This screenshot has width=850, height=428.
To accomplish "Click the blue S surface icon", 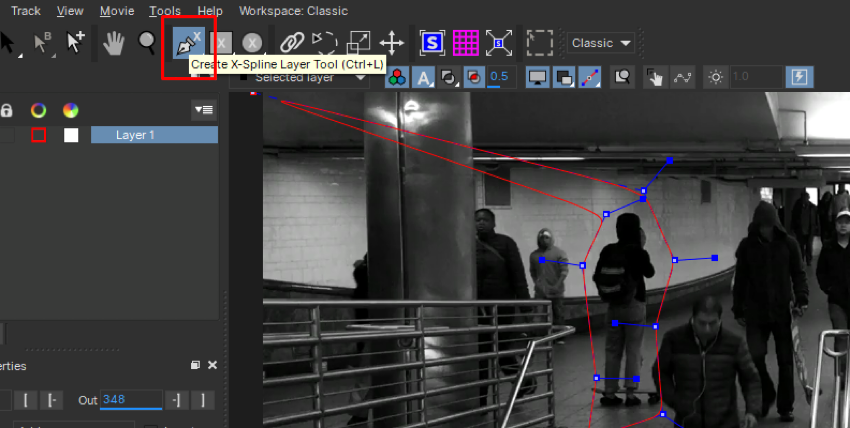I will click(432, 43).
